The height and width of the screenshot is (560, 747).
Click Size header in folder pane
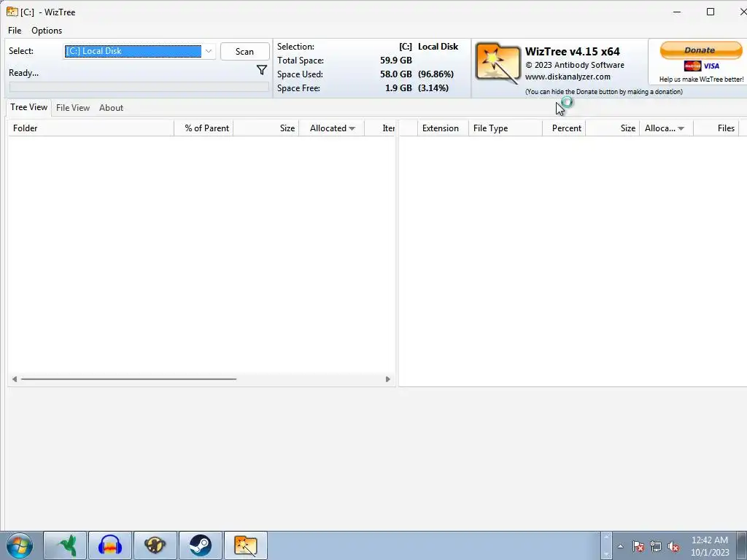(266, 128)
